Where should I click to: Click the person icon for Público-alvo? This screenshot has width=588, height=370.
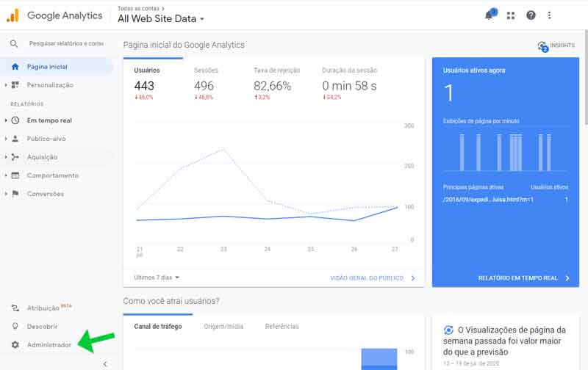tap(15, 139)
